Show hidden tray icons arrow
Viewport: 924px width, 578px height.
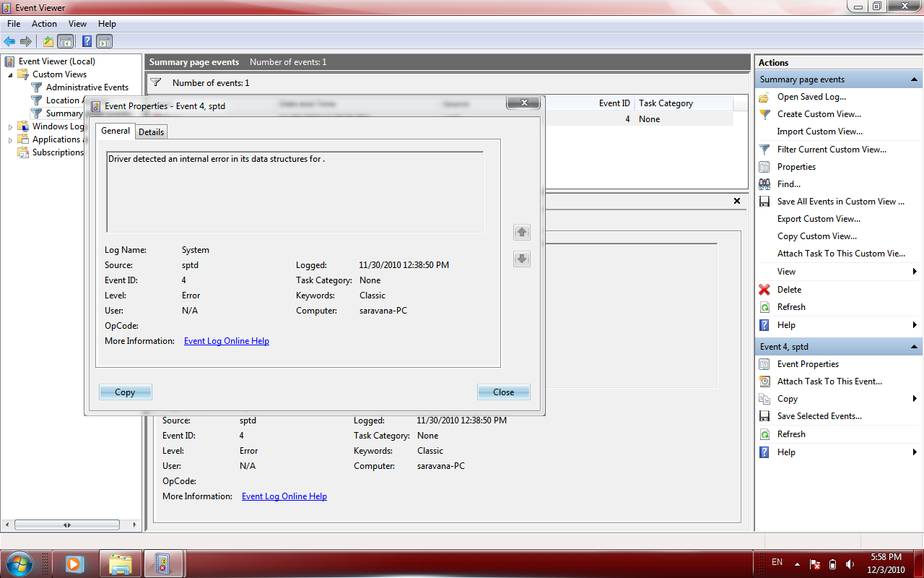797,564
